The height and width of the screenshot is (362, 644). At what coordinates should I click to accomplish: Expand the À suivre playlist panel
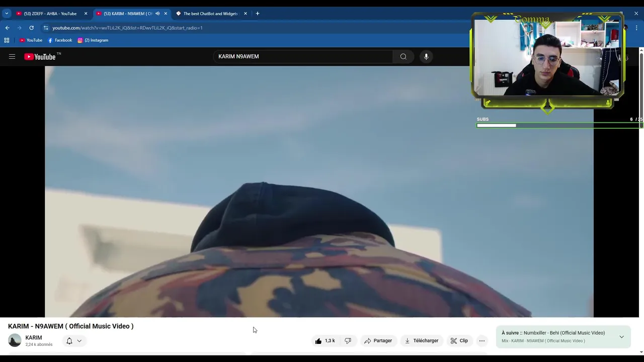(621, 337)
